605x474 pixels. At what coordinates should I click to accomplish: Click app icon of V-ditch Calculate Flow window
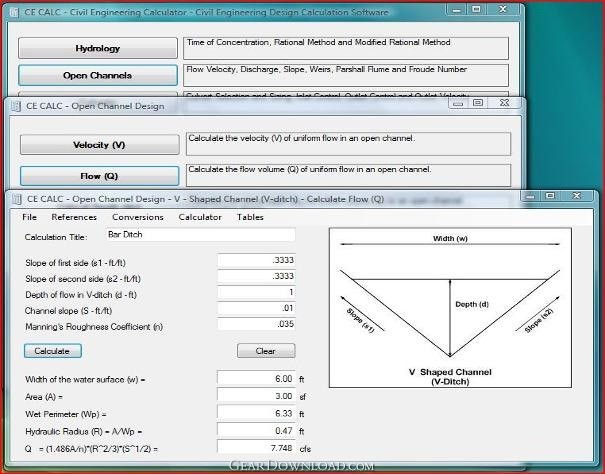click(x=16, y=199)
